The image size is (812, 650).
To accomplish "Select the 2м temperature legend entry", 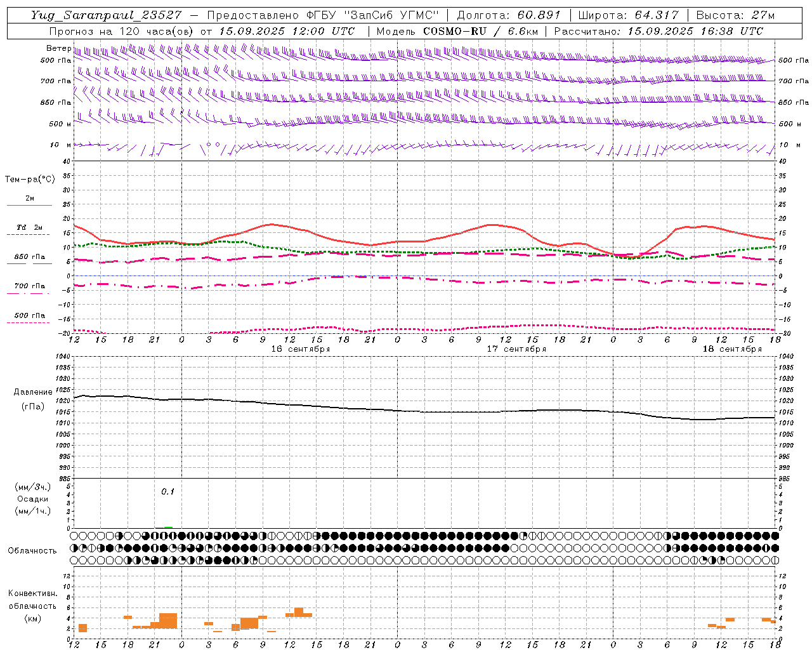I will tap(30, 199).
